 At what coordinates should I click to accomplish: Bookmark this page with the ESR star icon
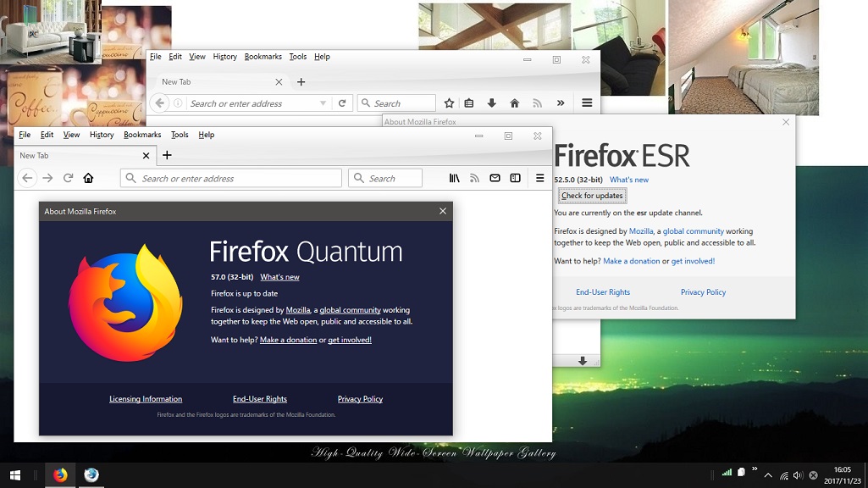[449, 103]
